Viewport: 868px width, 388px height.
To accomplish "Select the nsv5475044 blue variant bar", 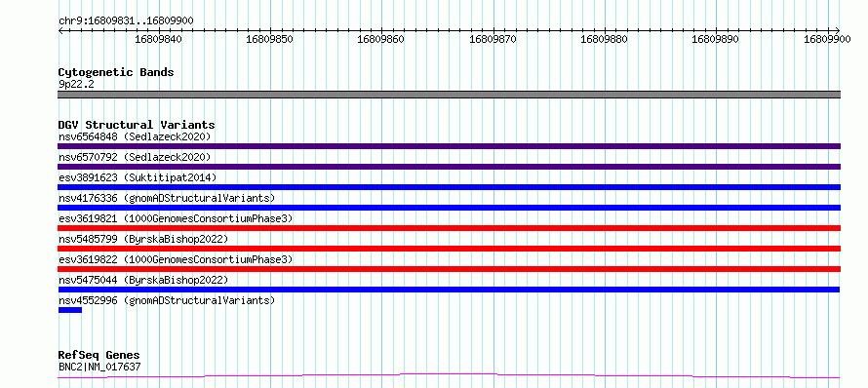I will (449, 290).
